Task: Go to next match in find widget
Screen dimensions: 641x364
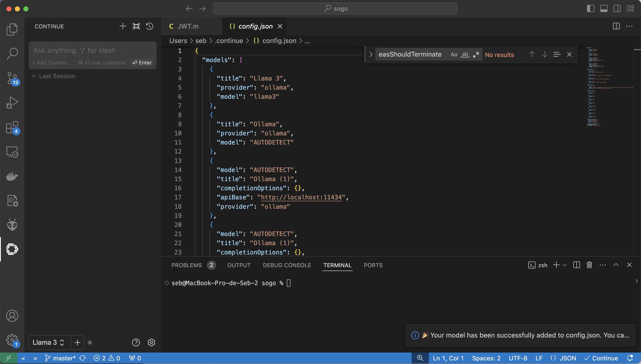Action: [x=545, y=54]
